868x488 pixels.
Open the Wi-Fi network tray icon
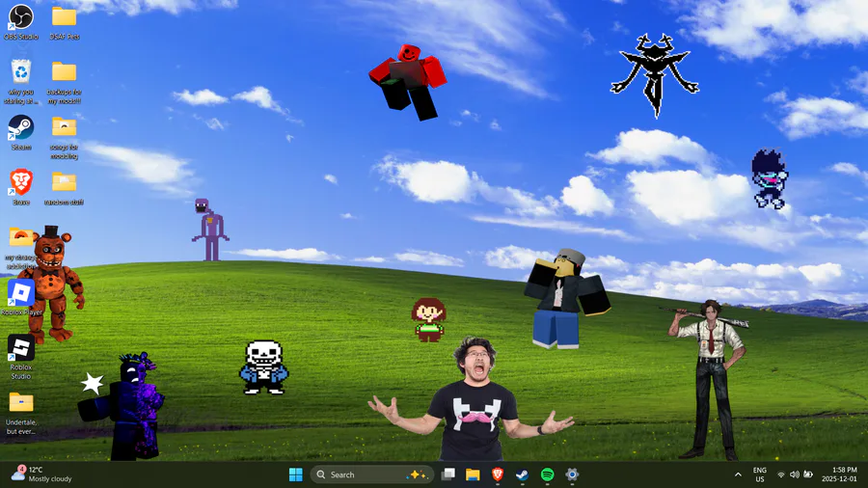(781, 474)
